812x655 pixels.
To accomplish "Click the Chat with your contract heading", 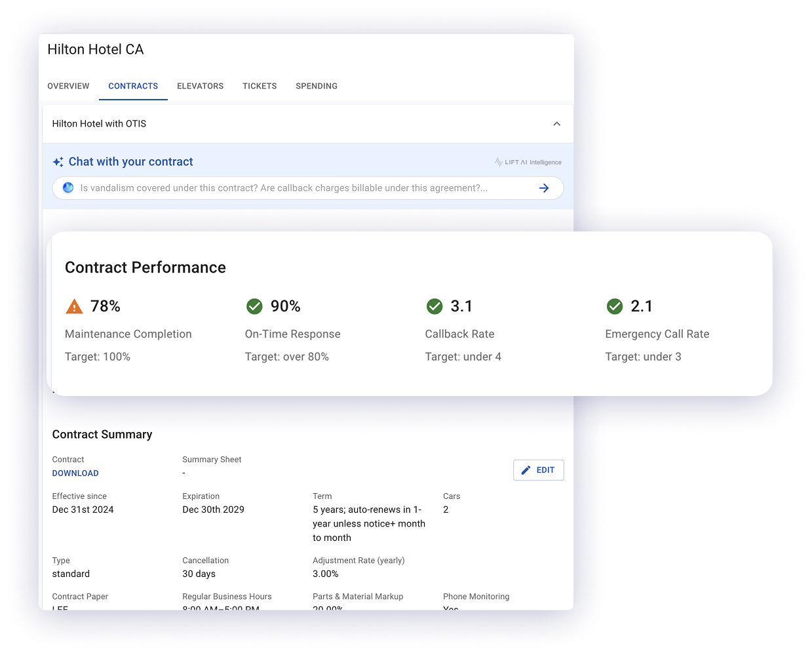I will coord(131,162).
